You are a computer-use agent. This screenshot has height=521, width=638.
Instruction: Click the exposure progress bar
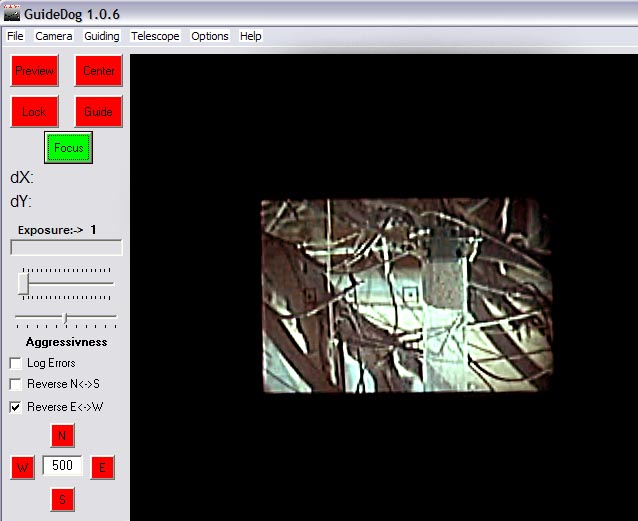(x=66, y=247)
